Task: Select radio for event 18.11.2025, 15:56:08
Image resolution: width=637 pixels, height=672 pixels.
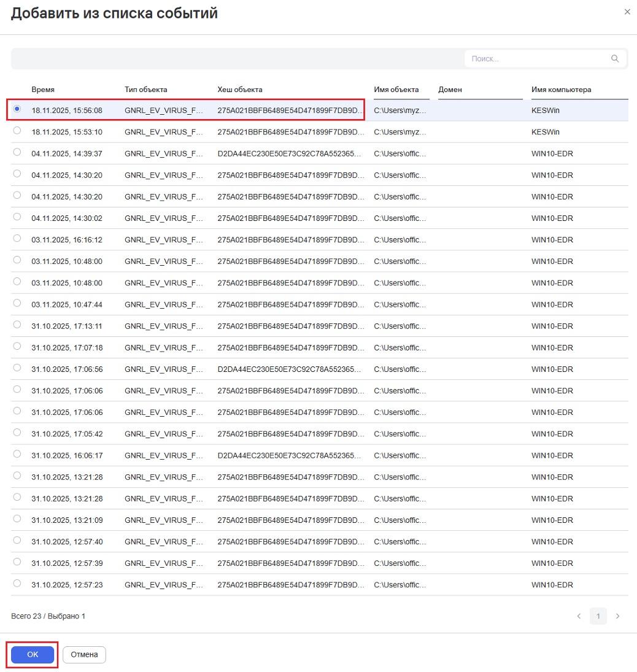Action: click(17, 109)
